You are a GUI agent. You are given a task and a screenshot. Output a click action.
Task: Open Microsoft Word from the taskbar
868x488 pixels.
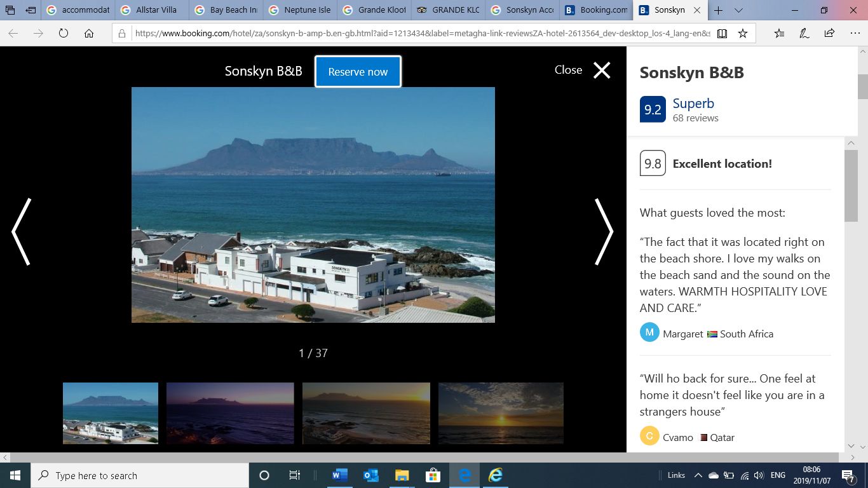[340, 475]
